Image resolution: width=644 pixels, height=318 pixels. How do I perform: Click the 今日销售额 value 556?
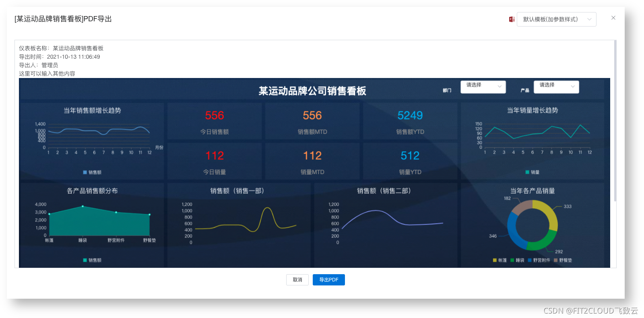point(215,116)
